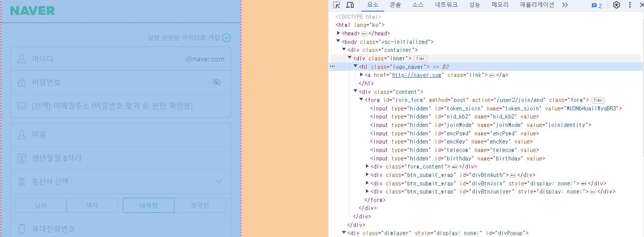Collapse the div class inner node

(350, 58)
